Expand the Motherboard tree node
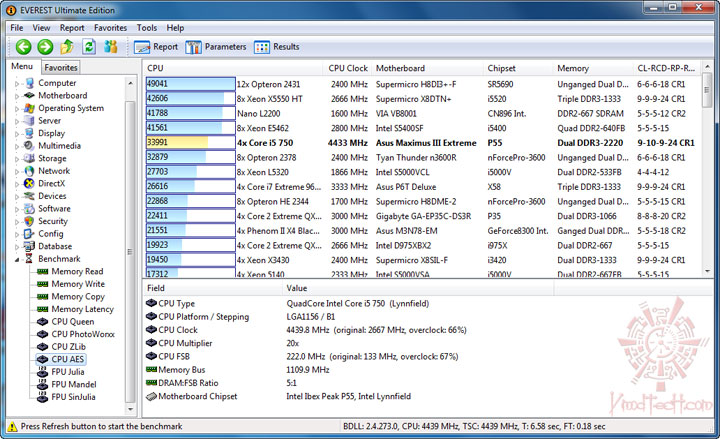The height and width of the screenshot is (439, 720). tap(17, 96)
